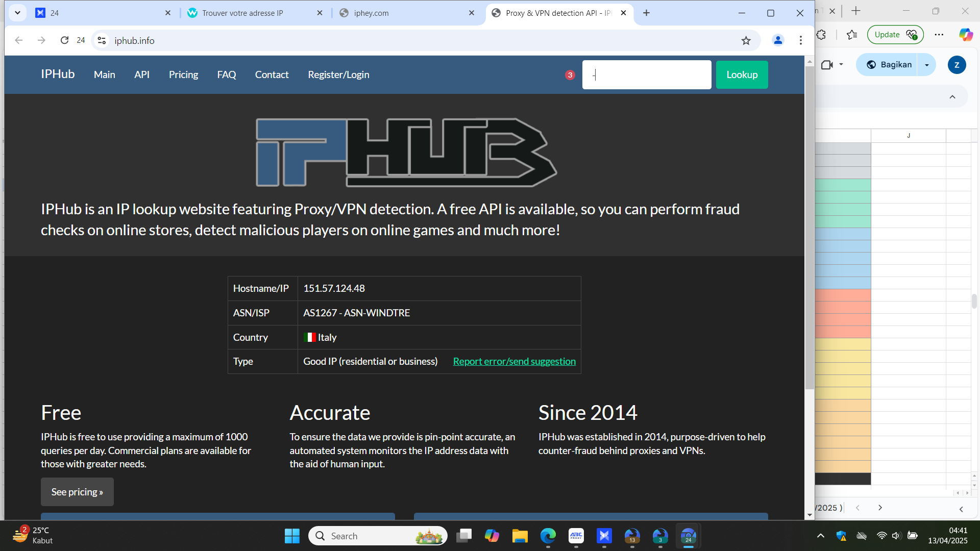Click the green Lookup button
980x551 pixels.
point(742,74)
